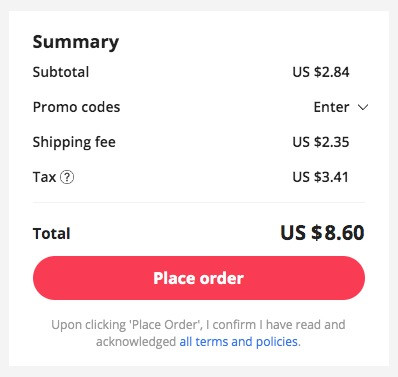
Task: Click the Summary heading
Action: [x=76, y=43]
